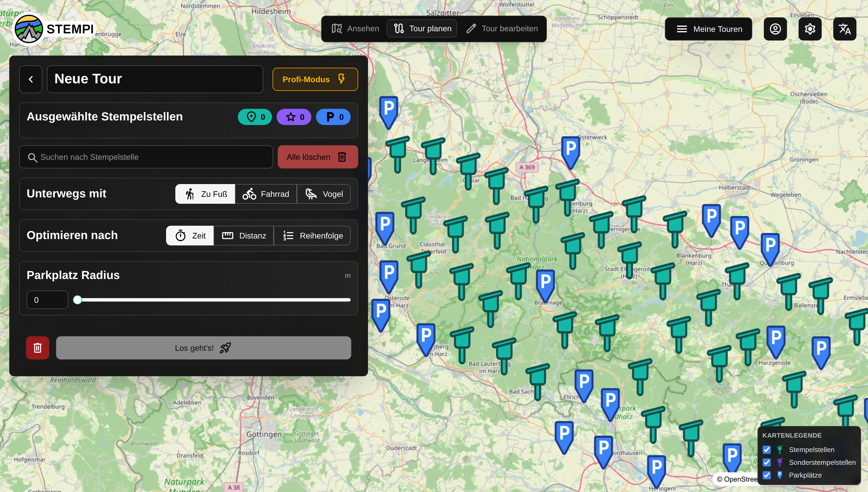The image size is (868, 492).
Task: Click the stamp marker near Langelsheim
Action: coord(433,156)
